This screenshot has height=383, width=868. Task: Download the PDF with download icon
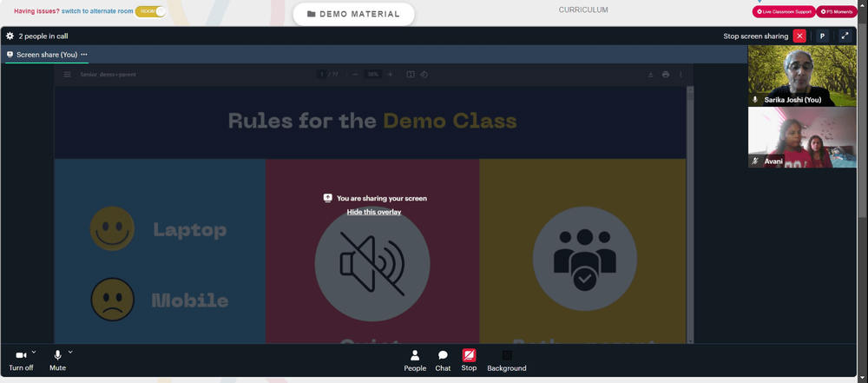(650, 75)
